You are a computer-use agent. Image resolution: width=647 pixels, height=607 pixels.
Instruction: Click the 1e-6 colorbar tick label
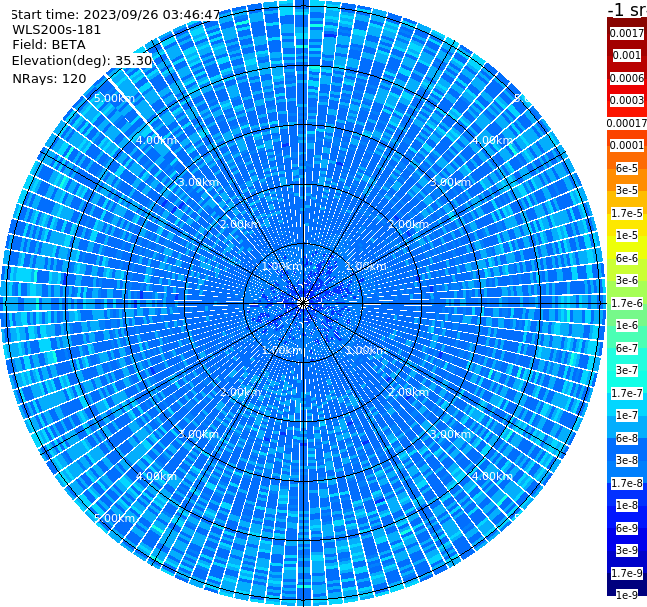coord(627,325)
